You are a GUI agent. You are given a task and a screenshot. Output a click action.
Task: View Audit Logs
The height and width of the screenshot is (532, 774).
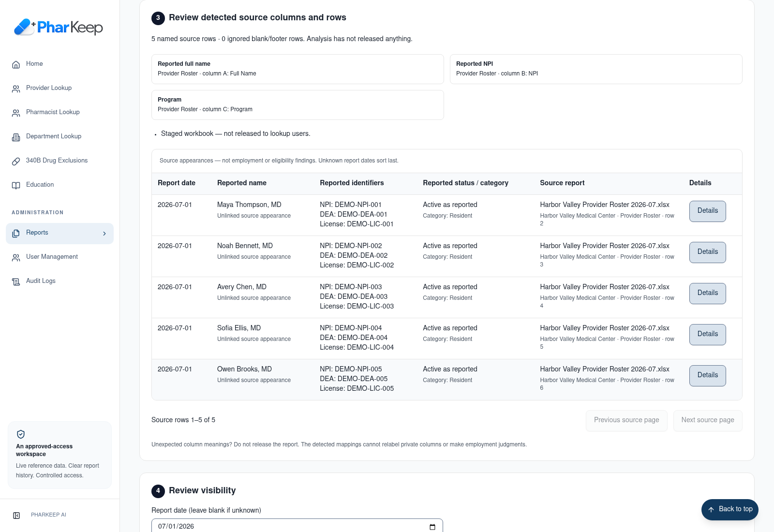click(x=60, y=281)
